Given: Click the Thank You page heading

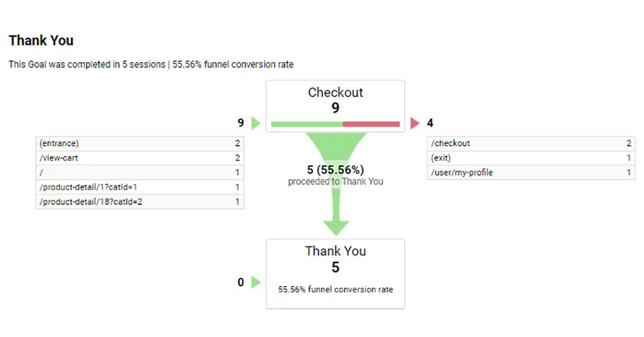Looking at the screenshot, I should [41, 40].
